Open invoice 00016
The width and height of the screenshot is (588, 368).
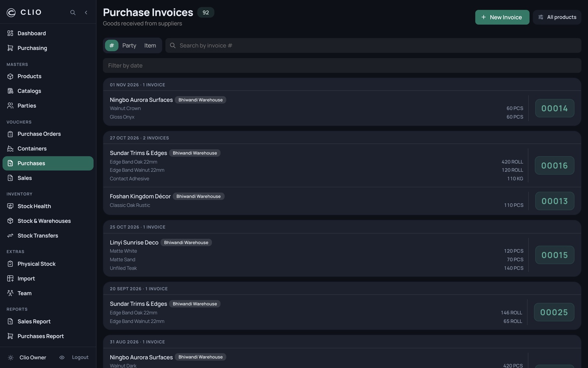(x=555, y=166)
